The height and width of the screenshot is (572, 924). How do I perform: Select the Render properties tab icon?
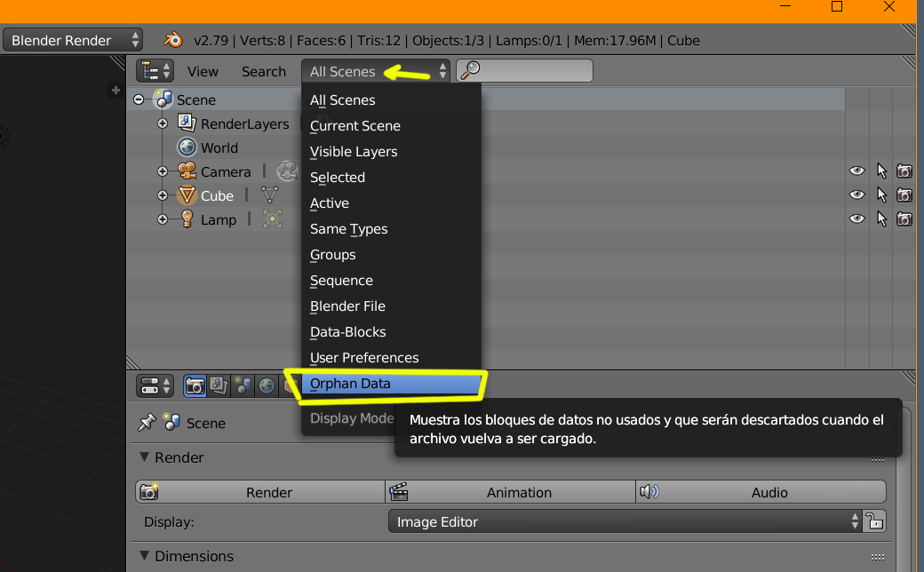195,385
